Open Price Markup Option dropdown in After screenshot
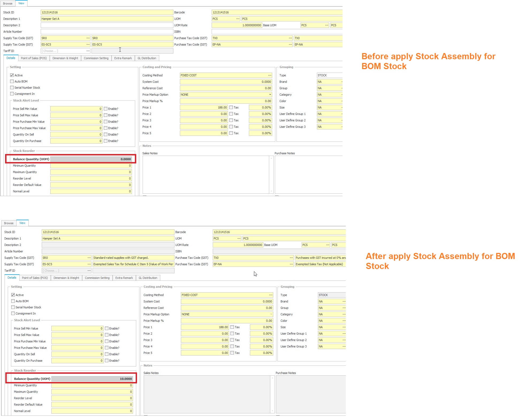Viewport: 532px width, 419px height. click(x=271, y=314)
